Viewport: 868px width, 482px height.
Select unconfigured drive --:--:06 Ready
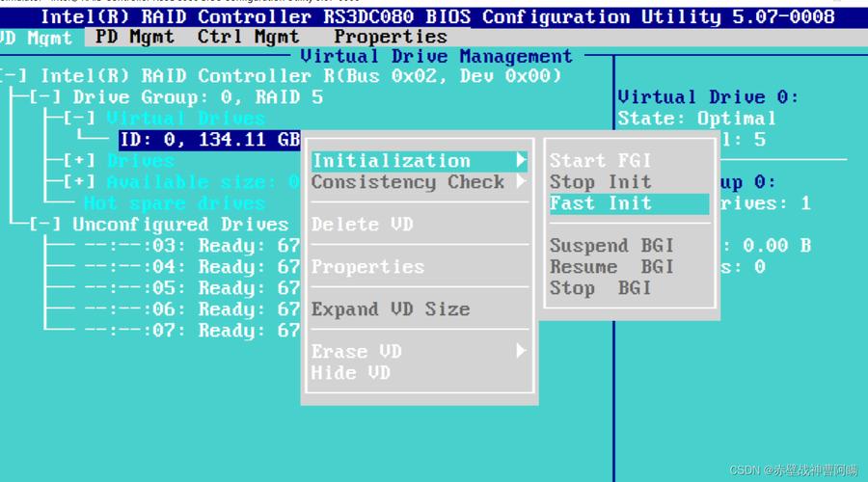(192, 308)
